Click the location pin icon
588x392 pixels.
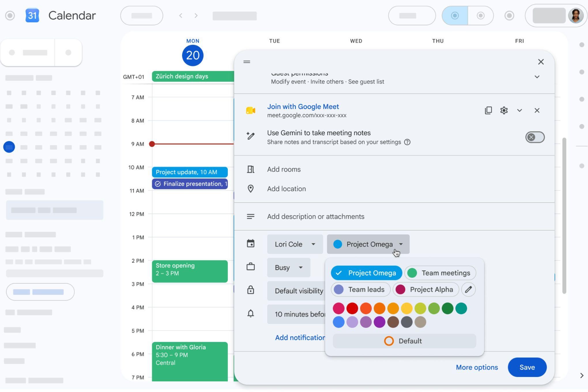(x=250, y=189)
